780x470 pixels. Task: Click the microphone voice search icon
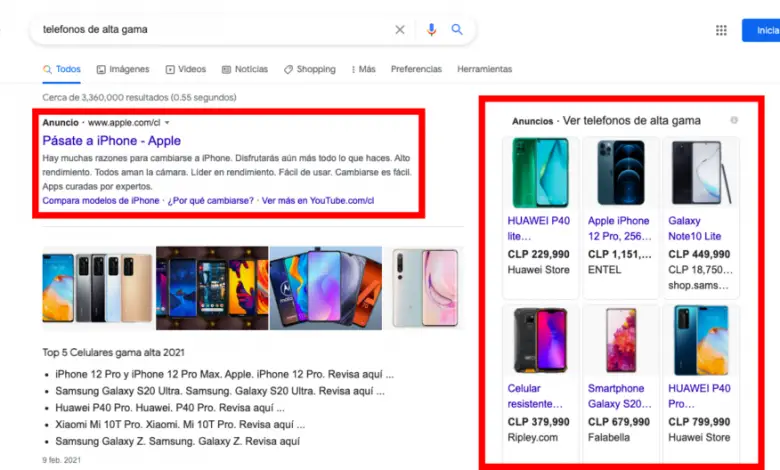[431, 30]
